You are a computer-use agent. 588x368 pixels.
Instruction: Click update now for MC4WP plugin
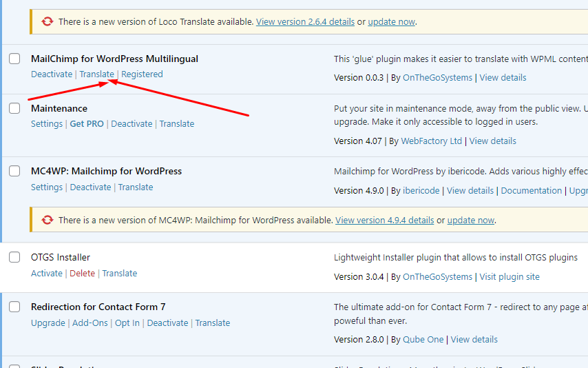click(x=471, y=220)
